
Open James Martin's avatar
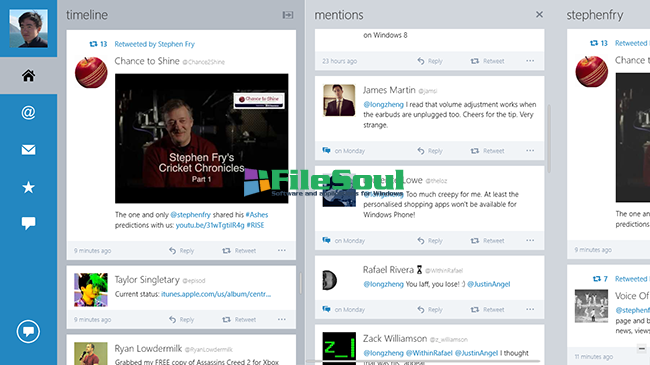coord(339,100)
